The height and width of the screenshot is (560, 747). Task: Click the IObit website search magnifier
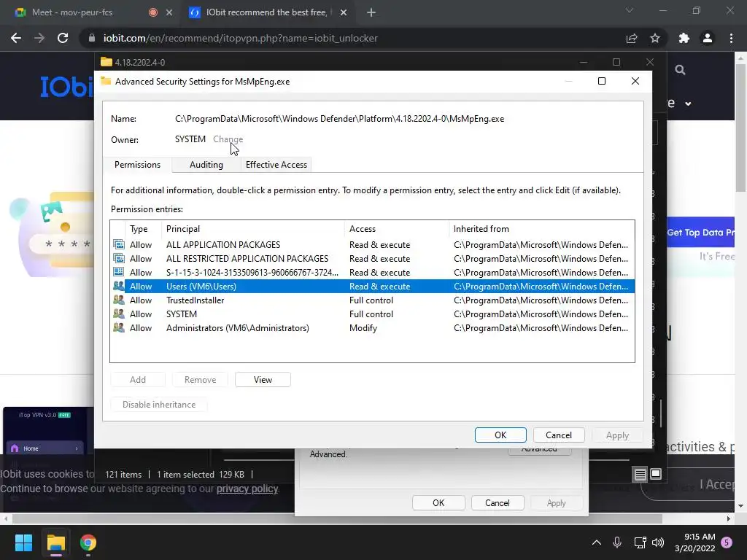tap(681, 70)
